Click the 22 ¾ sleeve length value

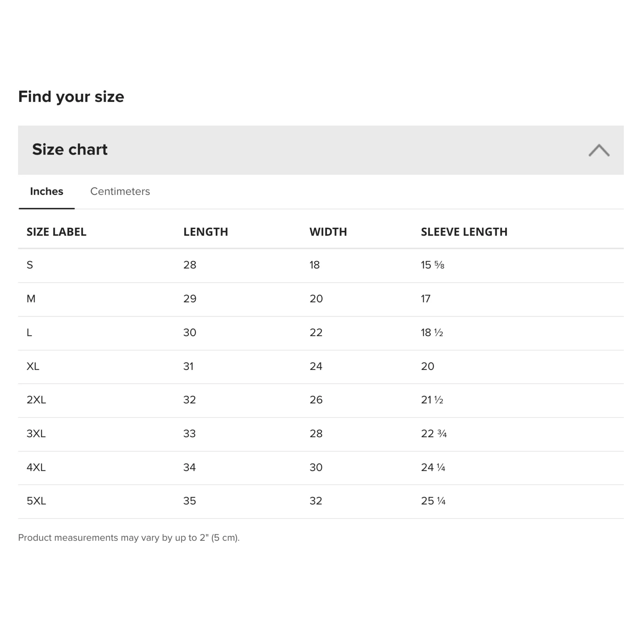(434, 434)
